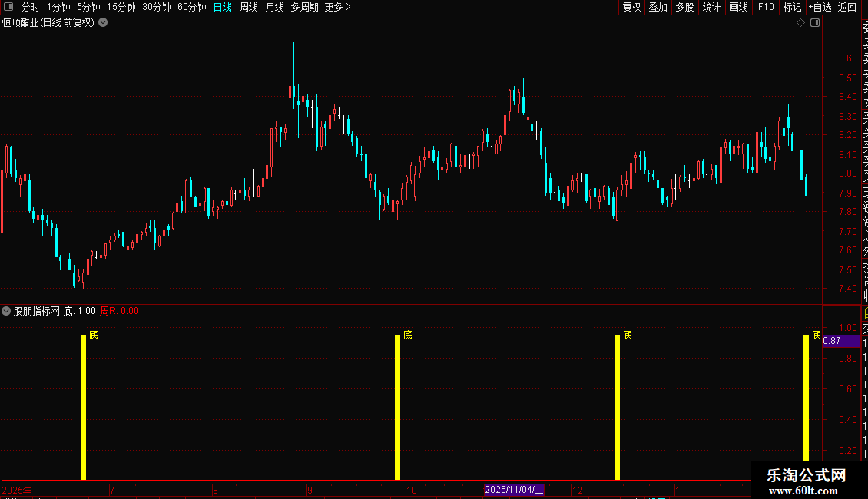The image size is (868, 499).
Task: Open the 多股 multi-stock view
Action: [684, 7]
